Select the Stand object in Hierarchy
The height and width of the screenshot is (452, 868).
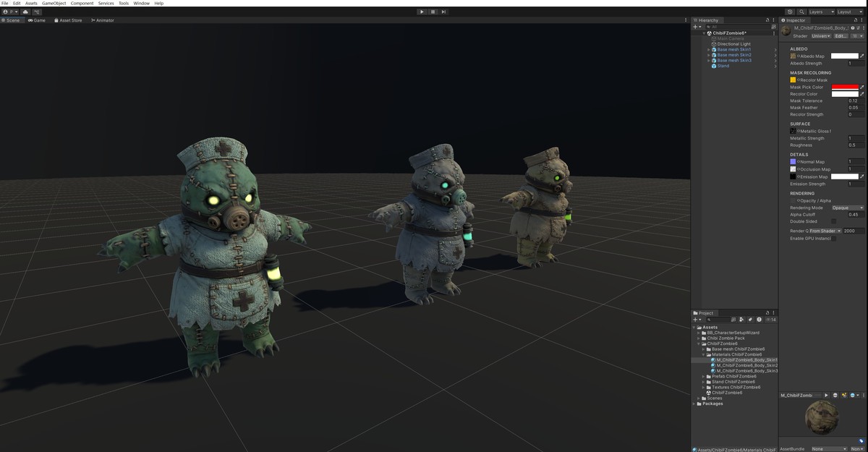tap(723, 66)
